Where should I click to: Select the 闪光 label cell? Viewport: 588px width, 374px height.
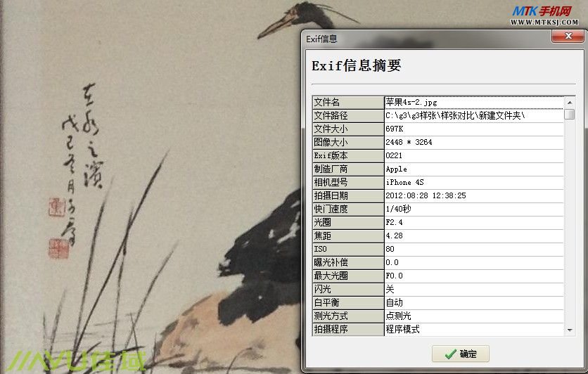[x=348, y=290]
